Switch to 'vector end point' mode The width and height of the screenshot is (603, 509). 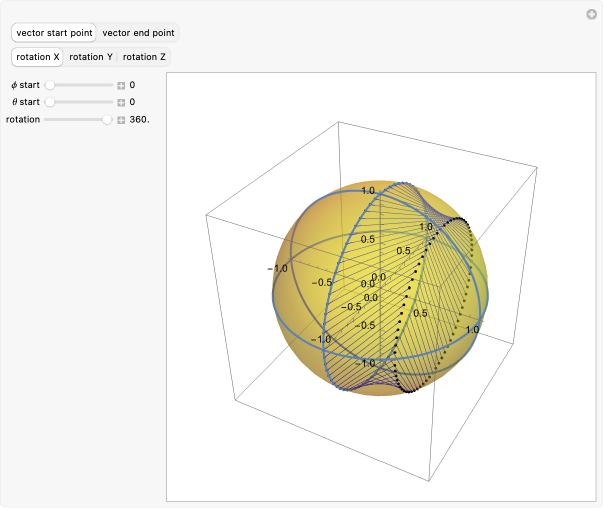[x=139, y=33]
